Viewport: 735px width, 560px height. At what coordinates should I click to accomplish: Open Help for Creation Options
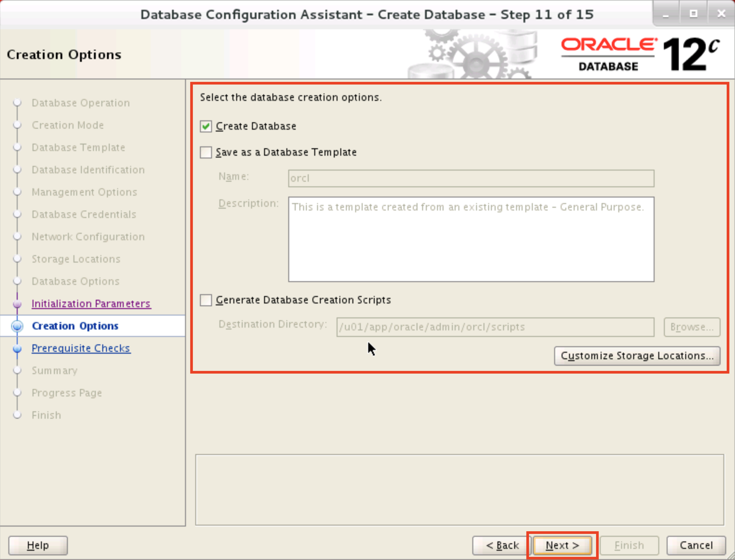[x=38, y=545]
